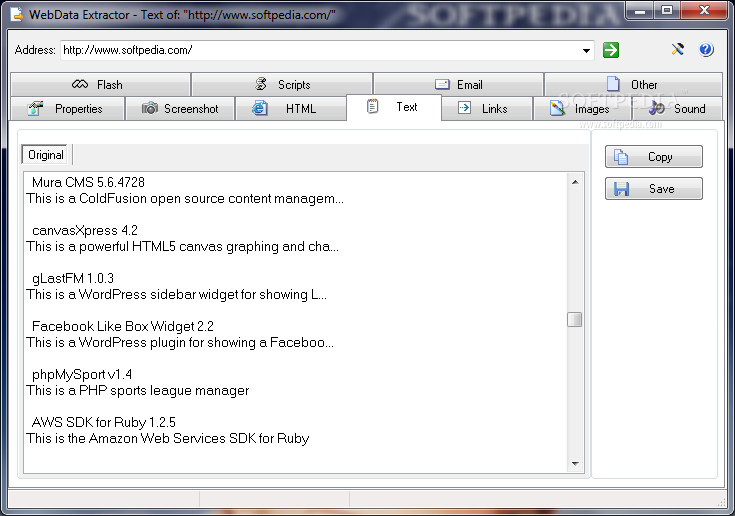This screenshot has height=516, width=735.
Task: Focus the Address URL field
Action: 327,50
